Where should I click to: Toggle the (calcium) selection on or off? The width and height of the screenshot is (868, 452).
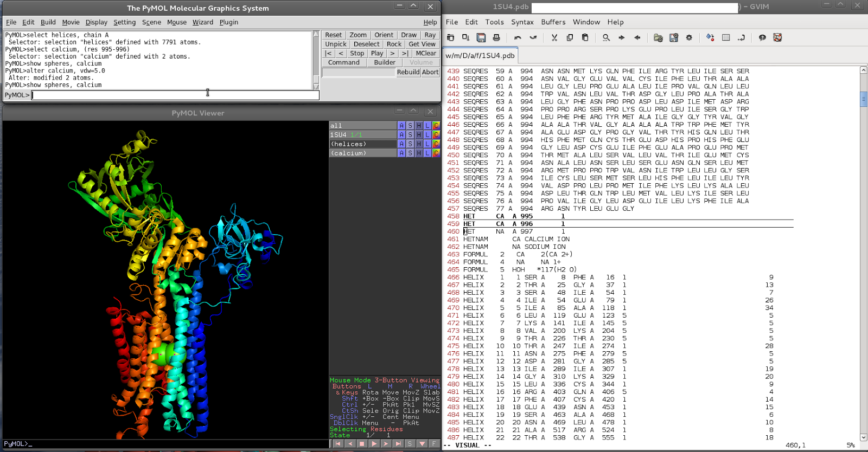(363, 153)
